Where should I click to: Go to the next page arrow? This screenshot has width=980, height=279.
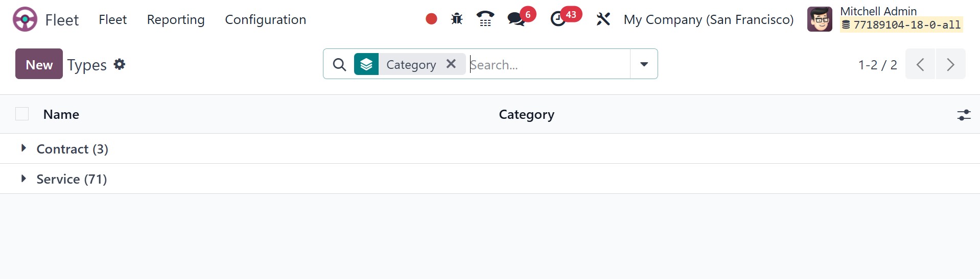950,64
